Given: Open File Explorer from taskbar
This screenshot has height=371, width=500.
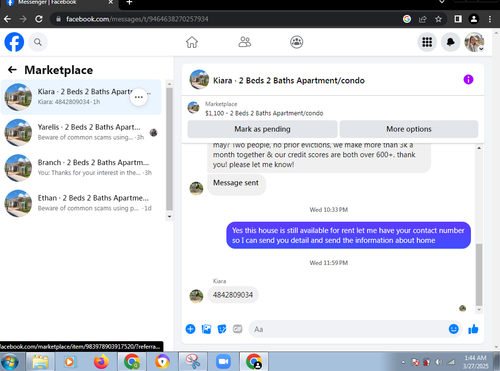Looking at the screenshot, I should pos(40,362).
